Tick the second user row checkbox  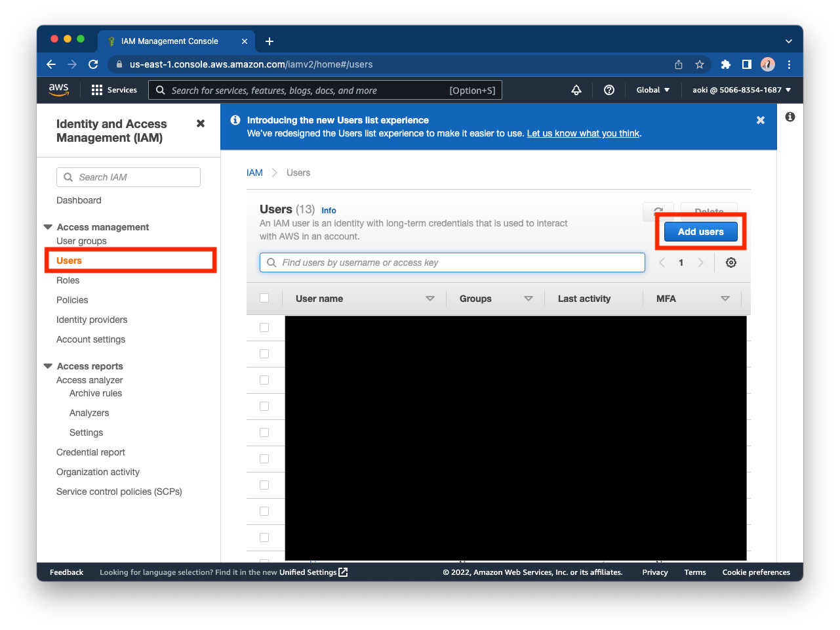coord(264,354)
